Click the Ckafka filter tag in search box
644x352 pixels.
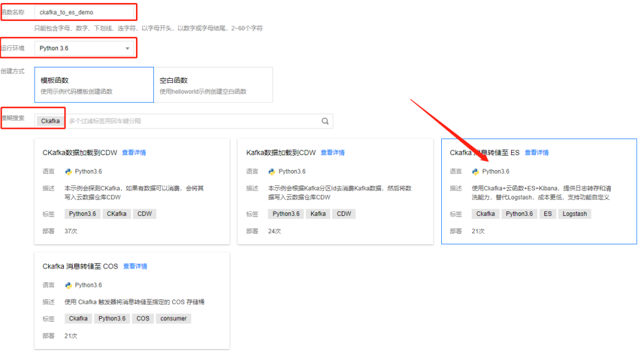[51, 121]
